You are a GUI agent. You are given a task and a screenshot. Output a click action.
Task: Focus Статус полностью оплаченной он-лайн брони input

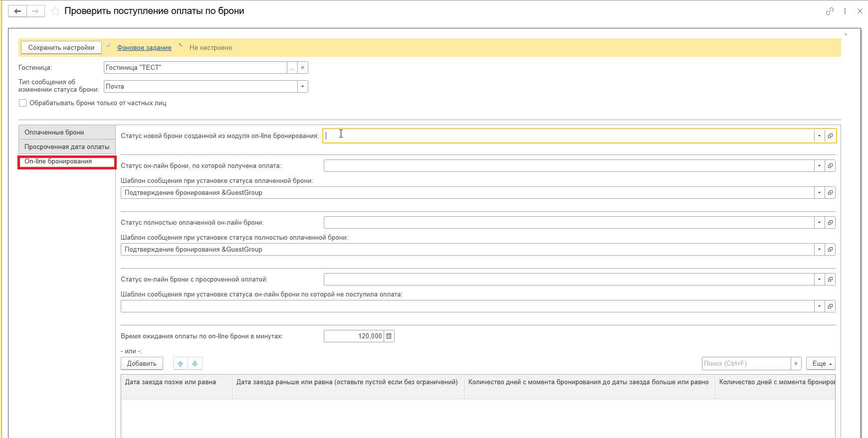click(x=569, y=222)
